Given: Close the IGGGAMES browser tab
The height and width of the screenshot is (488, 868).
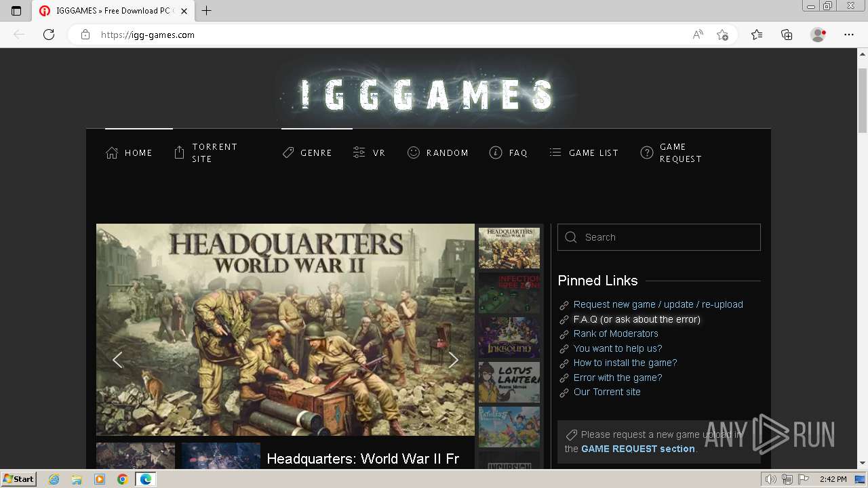Looking at the screenshot, I should point(184,11).
